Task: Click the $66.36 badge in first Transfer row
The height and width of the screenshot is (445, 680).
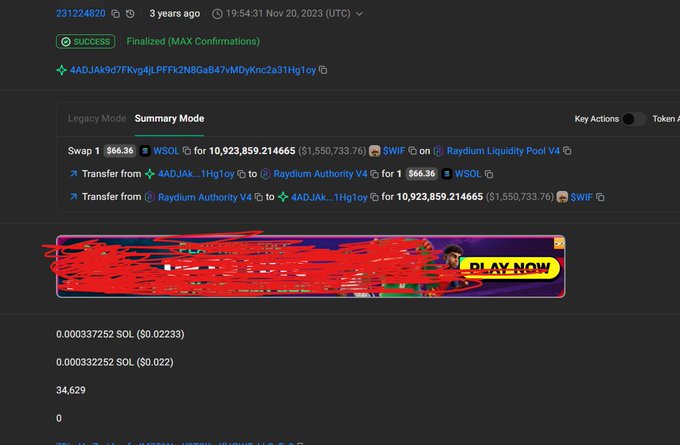Action: (x=422, y=174)
